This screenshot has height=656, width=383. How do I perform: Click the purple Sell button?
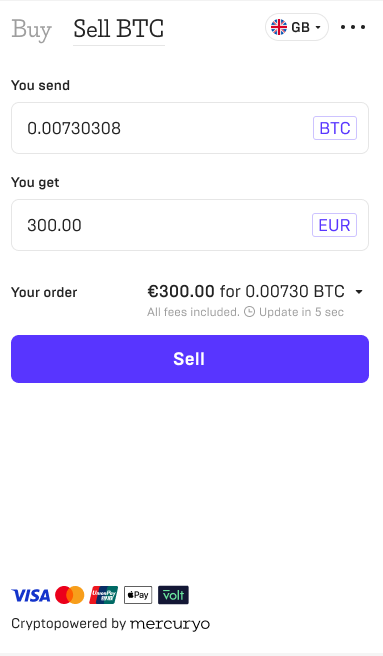190,359
